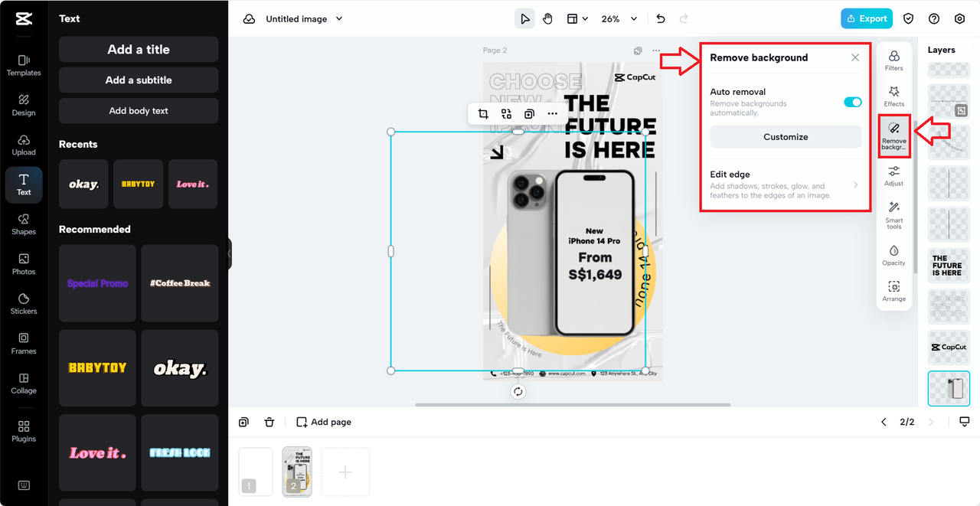Choose the okay. recent text style

[x=84, y=184]
